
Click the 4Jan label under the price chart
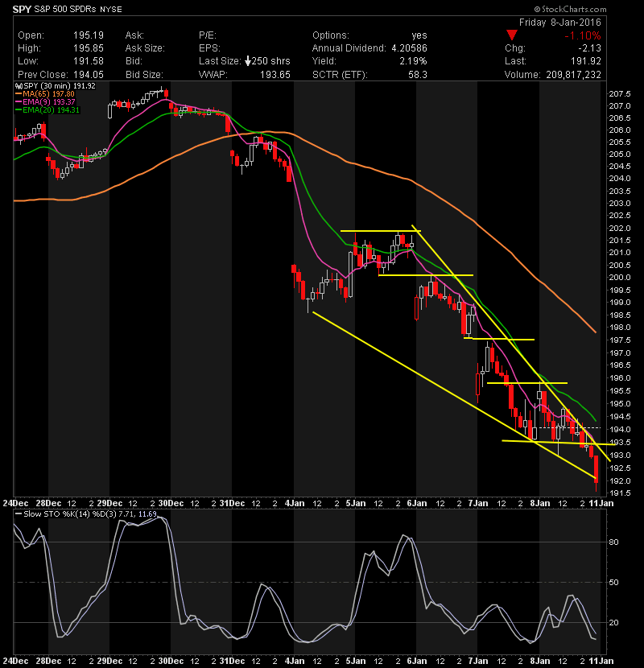click(x=294, y=503)
